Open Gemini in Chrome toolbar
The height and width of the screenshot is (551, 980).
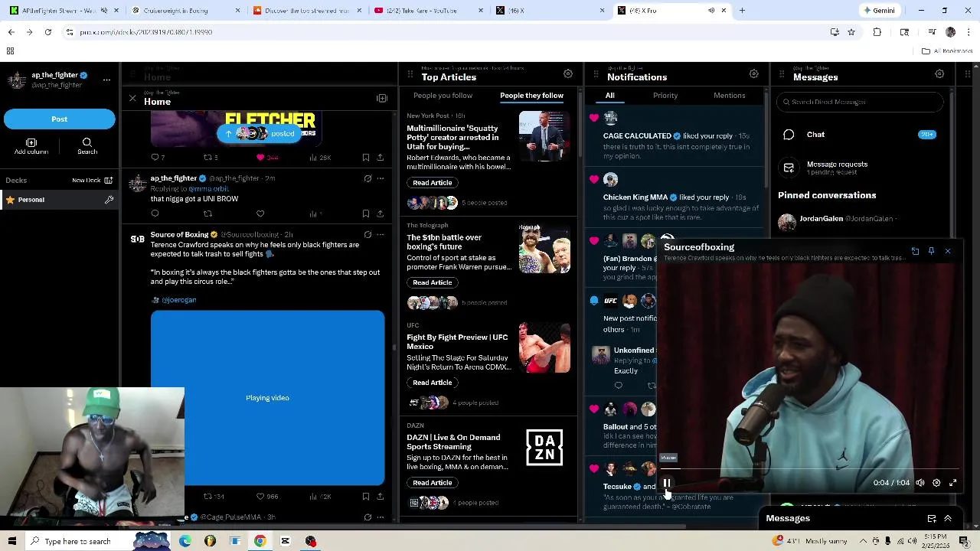[x=879, y=11]
